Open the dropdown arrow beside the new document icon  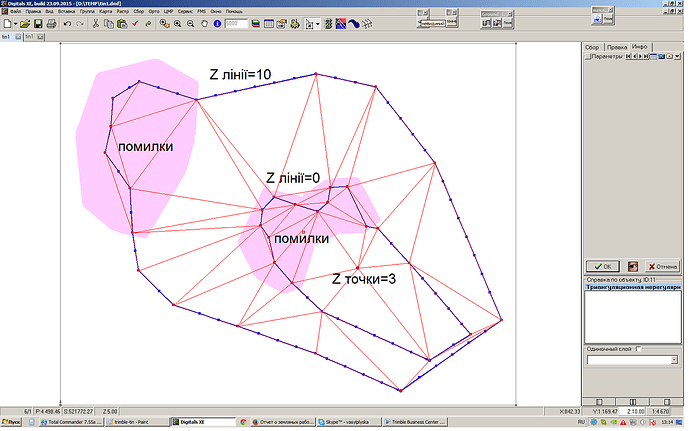15,24
